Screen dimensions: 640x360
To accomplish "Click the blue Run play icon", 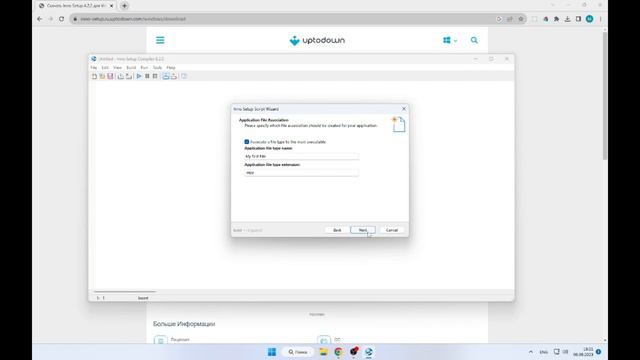I will click(x=139, y=76).
